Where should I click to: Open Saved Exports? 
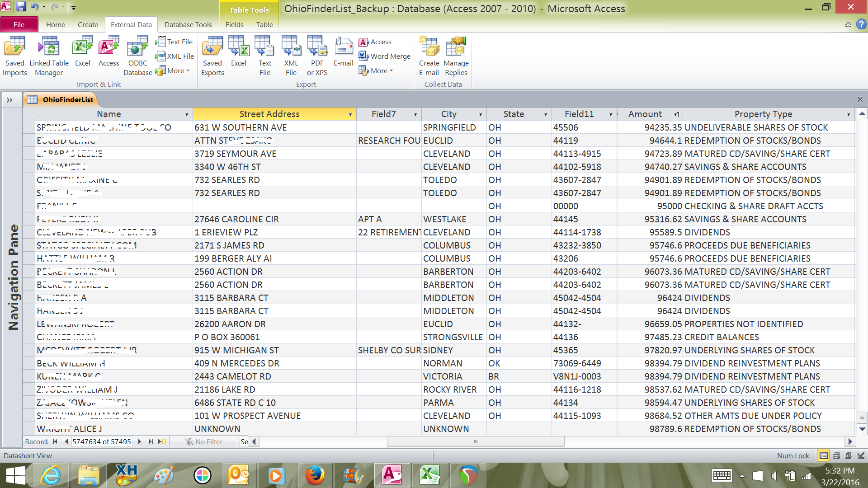tap(212, 56)
